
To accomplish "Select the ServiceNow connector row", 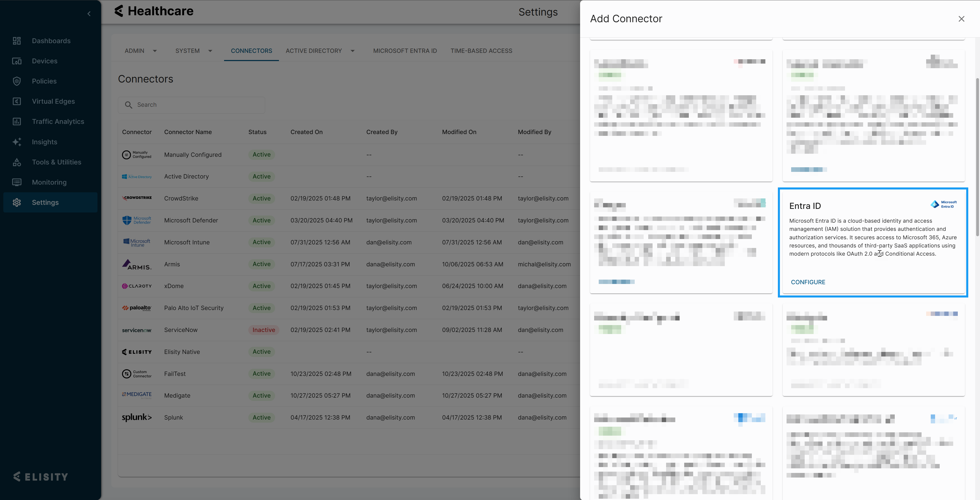I will click(x=181, y=330).
